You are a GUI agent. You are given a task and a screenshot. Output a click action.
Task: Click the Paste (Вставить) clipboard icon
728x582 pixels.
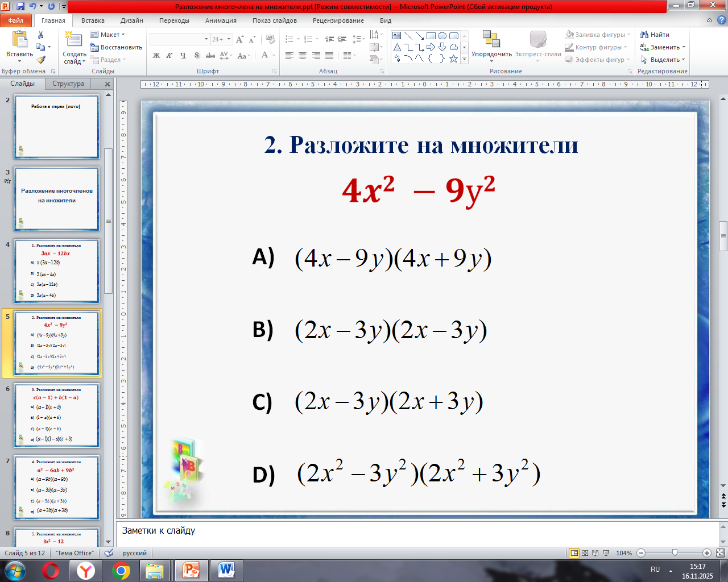pos(19,41)
